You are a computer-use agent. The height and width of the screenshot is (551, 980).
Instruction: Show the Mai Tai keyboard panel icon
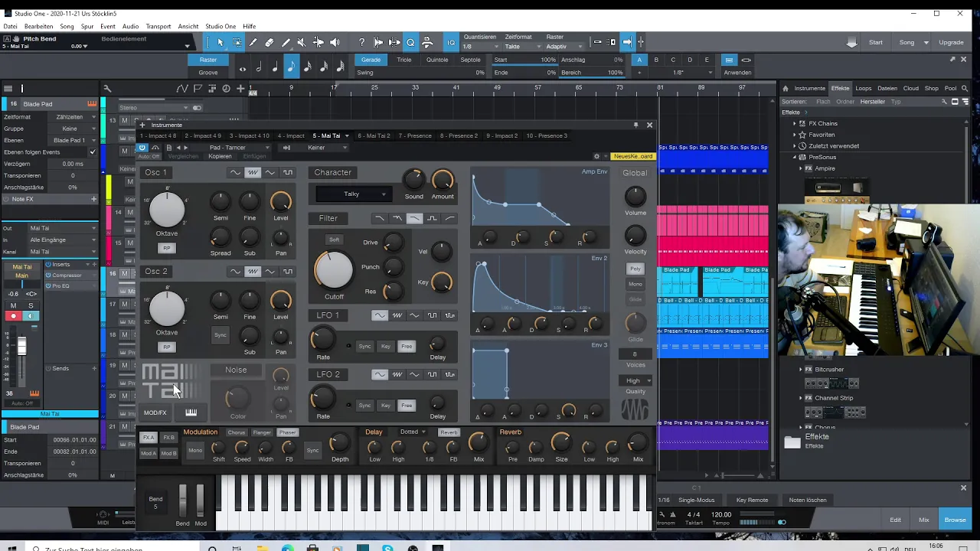click(x=191, y=412)
